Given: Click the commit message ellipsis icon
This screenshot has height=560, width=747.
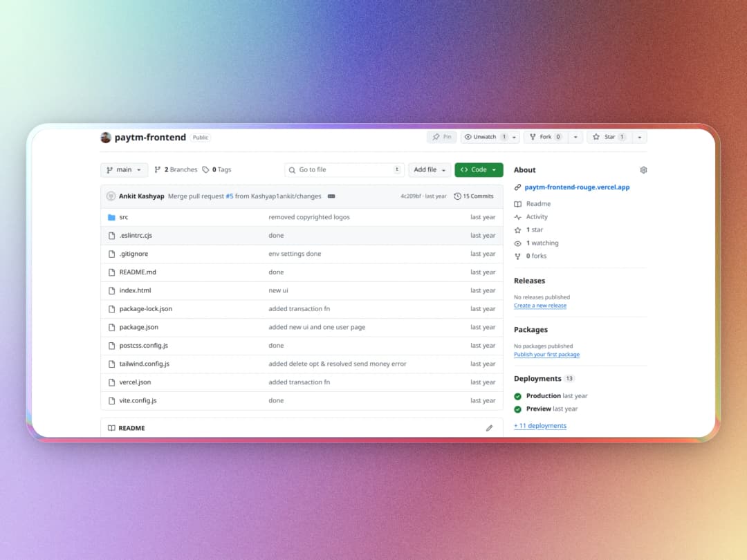Looking at the screenshot, I should [331, 196].
